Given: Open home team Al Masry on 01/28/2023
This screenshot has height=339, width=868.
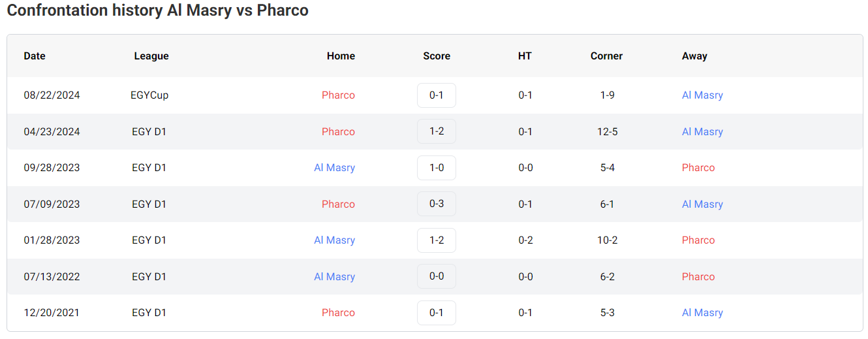Looking at the screenshot, I should (334, 240).
